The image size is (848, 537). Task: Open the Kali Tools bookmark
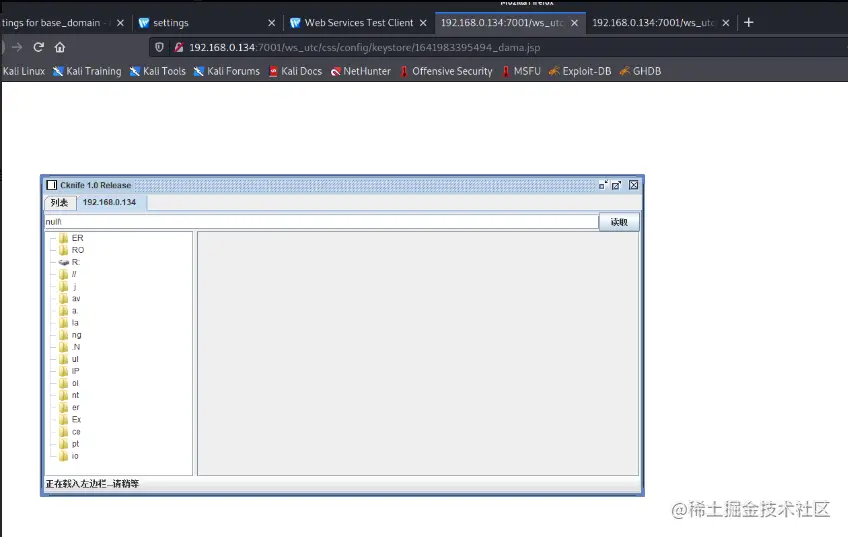157,71
